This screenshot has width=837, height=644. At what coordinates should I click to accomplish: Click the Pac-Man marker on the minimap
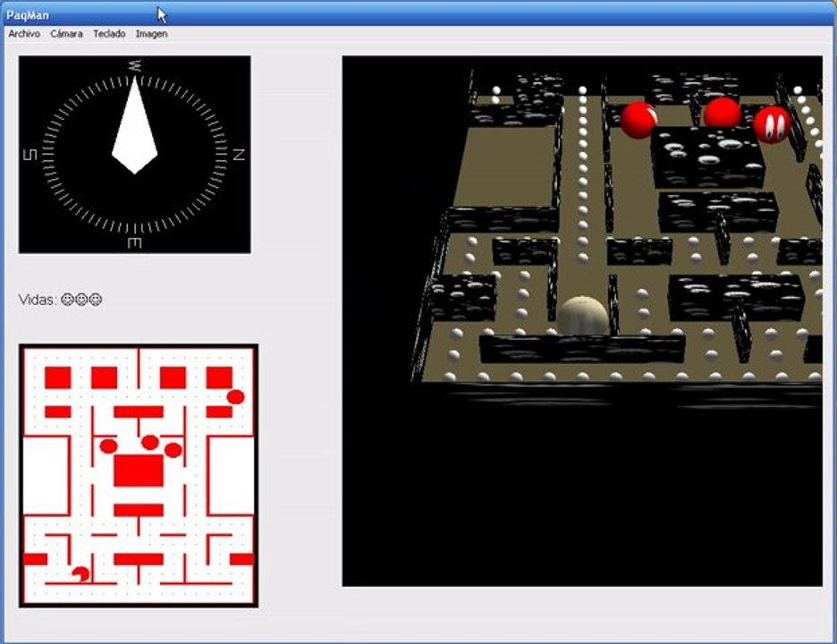point(81,574)
